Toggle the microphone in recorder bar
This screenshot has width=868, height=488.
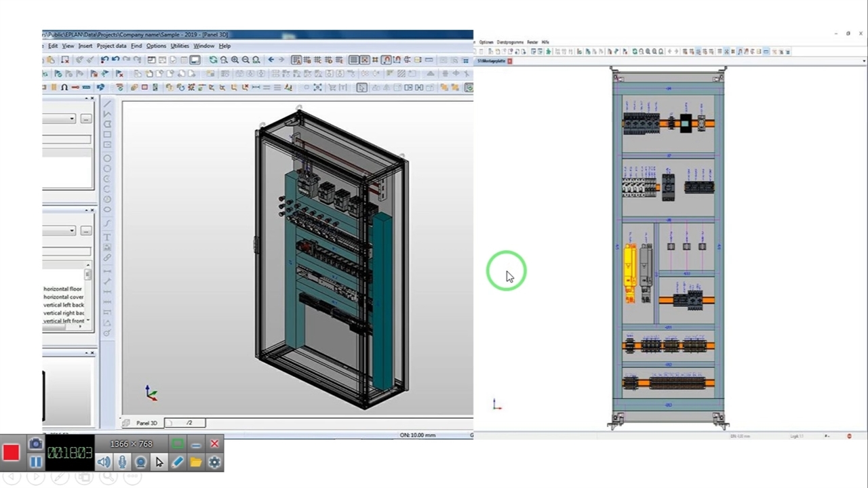pyautogui.click(x=122, y=462)
